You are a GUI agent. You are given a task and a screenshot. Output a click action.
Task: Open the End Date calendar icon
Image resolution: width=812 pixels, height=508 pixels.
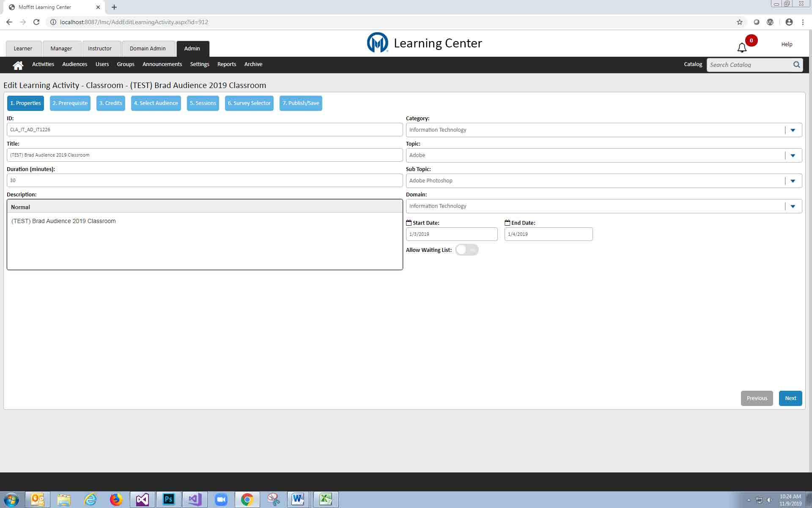click(507, 223)
